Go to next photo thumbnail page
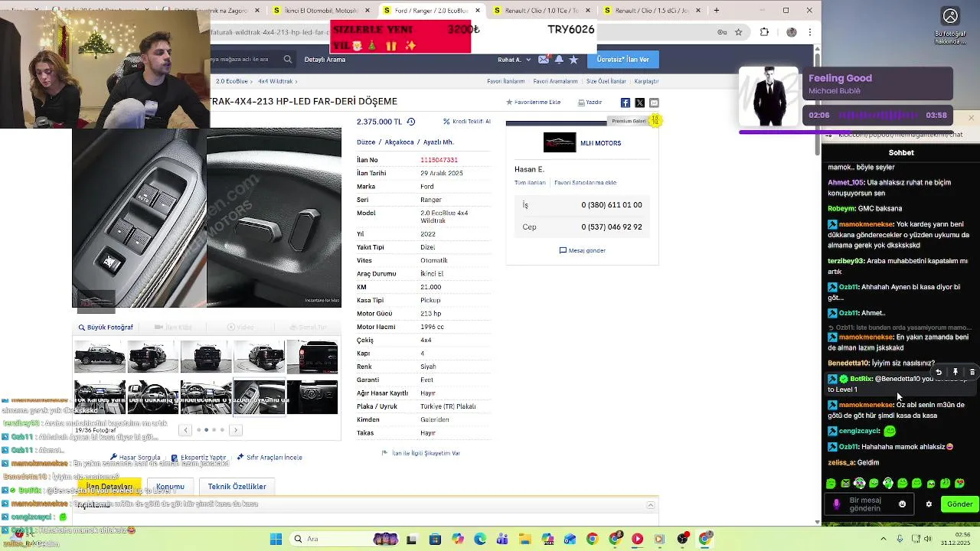Screen dimensions: 980x551 [236, 430]
